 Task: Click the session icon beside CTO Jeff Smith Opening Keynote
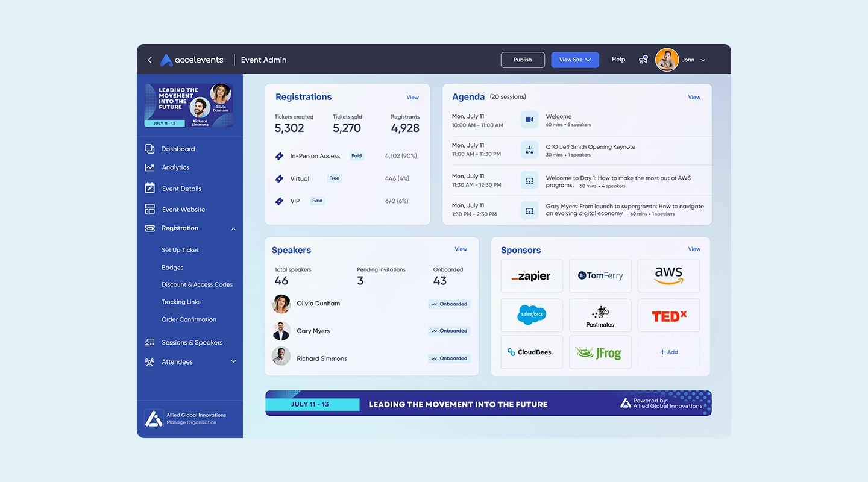point(529,149)
